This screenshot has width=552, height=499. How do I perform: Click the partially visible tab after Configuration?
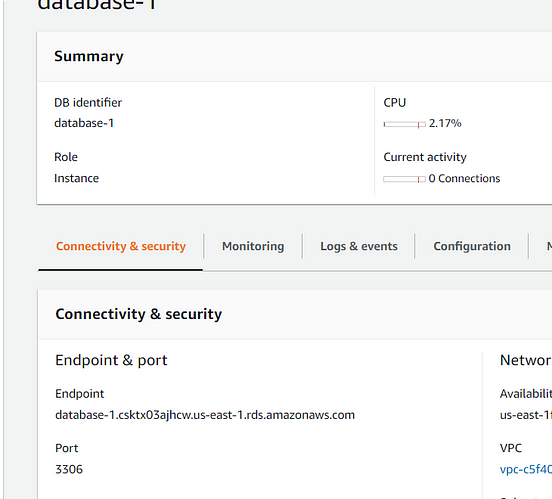(x=549, y=246)
